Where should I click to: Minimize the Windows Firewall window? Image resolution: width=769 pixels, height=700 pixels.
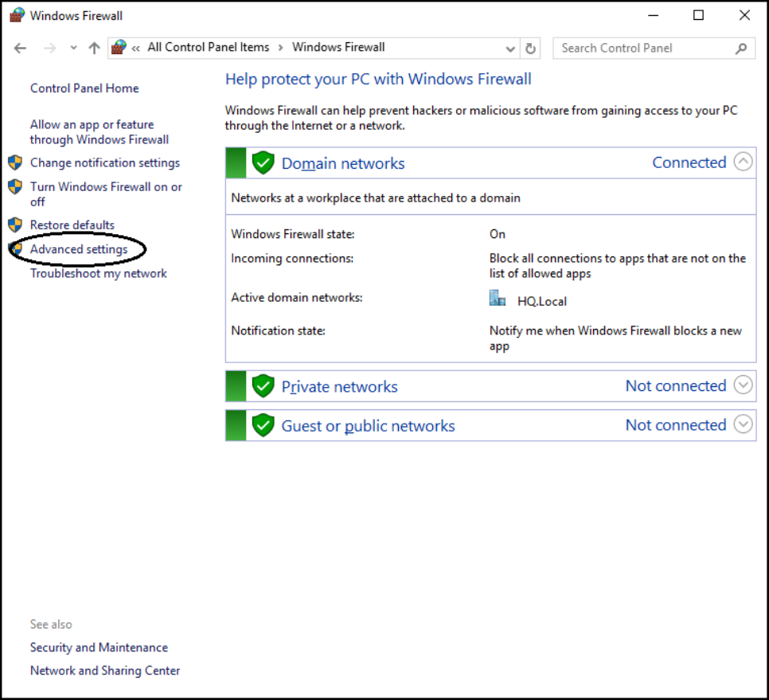tap(654, 15)
